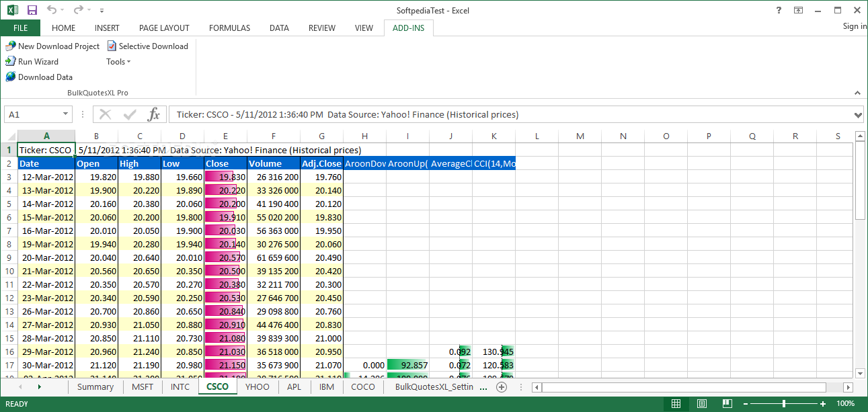Switch to the MSFT sheet tab

click(142, 386)
